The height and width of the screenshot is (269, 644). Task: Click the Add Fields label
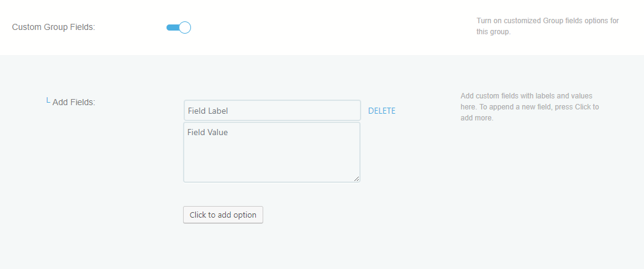click(73, 102)
